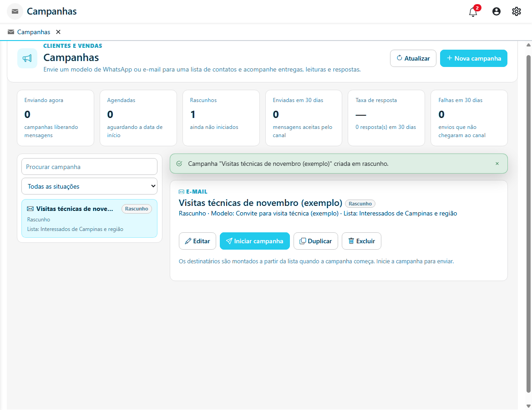Screen dimensions: 532x410
Task: Click the Enviando agora stat card
Action: [x=56, y=118]
